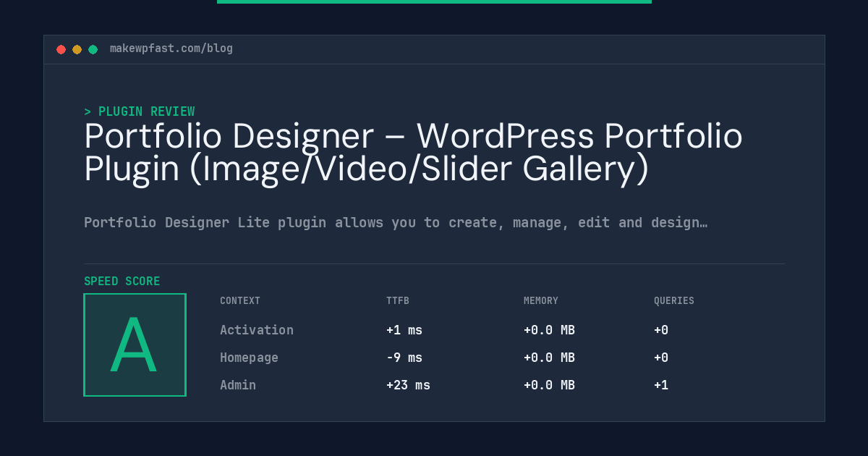Click the Activation TTFB value +1 ms
This screenshot has height=456, width=868.
(x=404, y=330)
